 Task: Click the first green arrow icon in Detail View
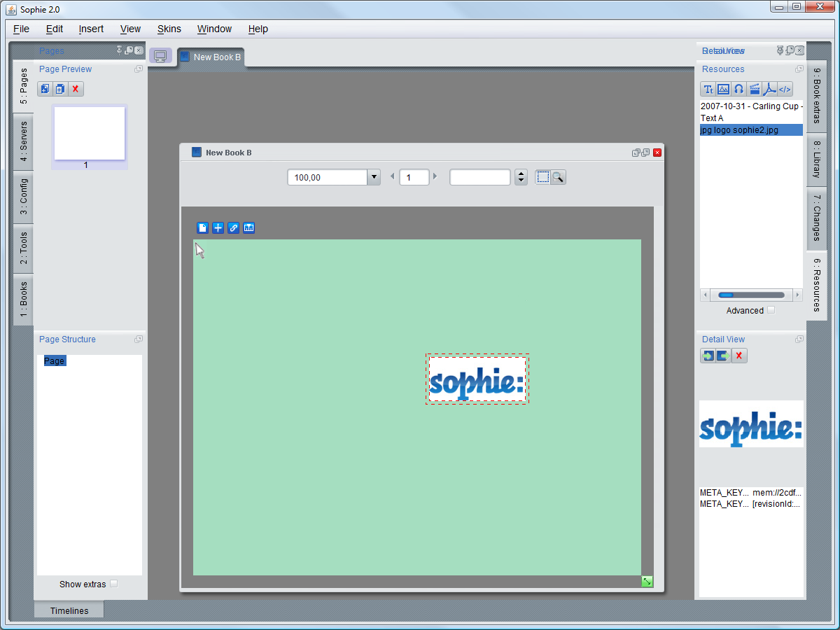(x=708, y=356)
